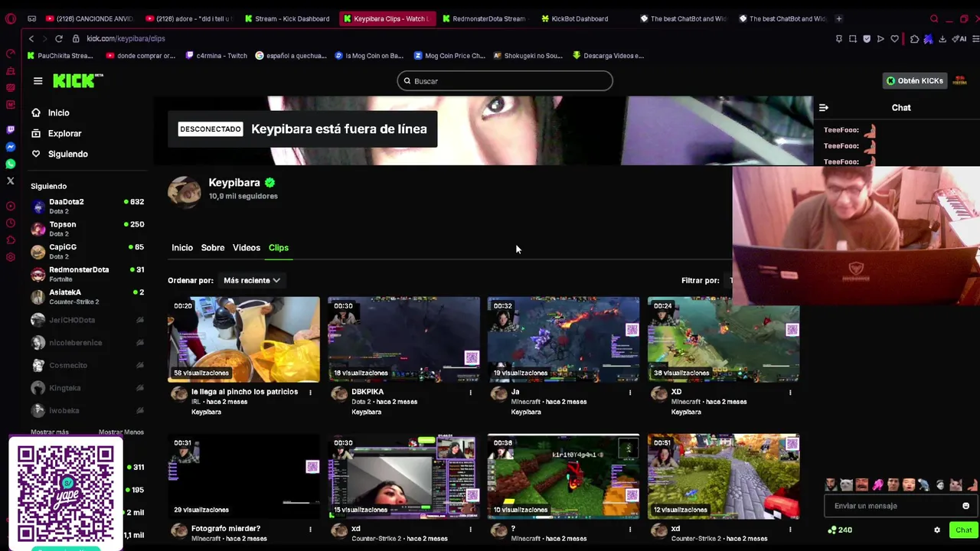Screen dimensions: 980x551
Task: Switch to 'RedmonsterDota Stream' browser tab
Action: click(484, 18)
